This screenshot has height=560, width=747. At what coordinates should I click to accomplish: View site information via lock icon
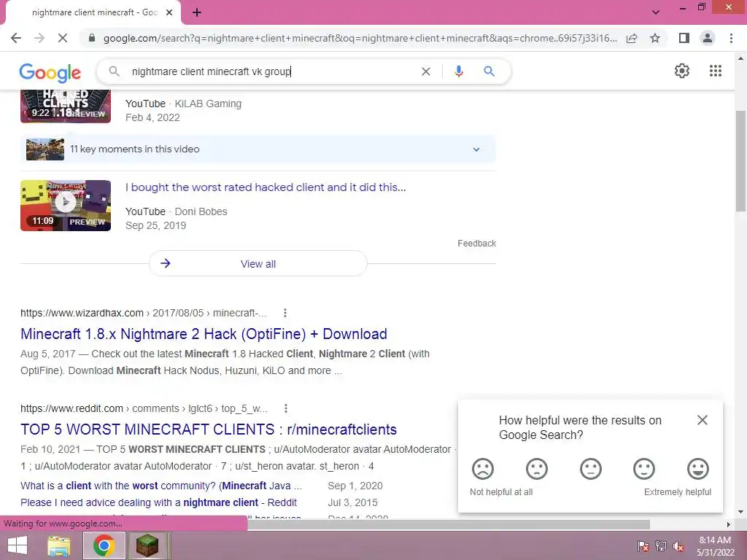click(92, 38)
